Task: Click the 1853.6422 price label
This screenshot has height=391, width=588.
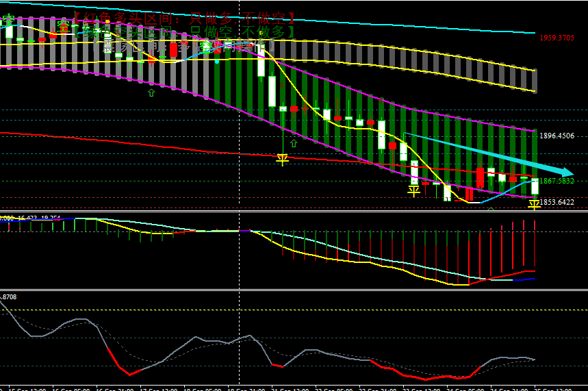Action: click(557, 202)
